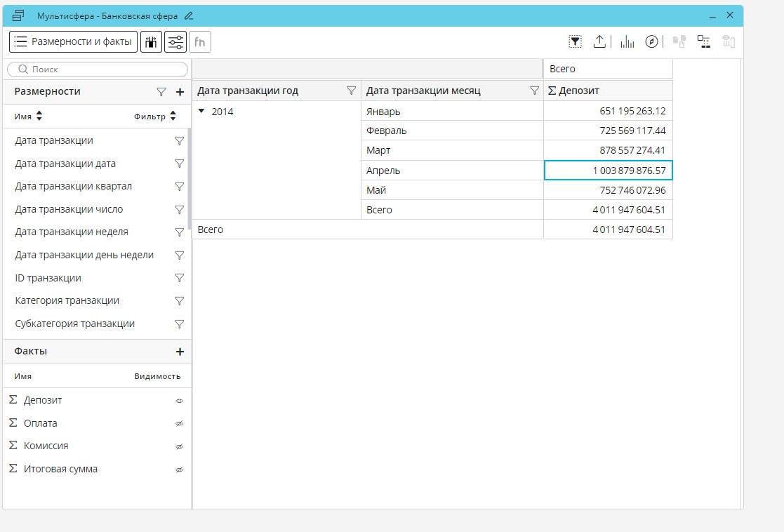Collapse the 2014 year row
The image size is (784, 532).
coord(202,111)
